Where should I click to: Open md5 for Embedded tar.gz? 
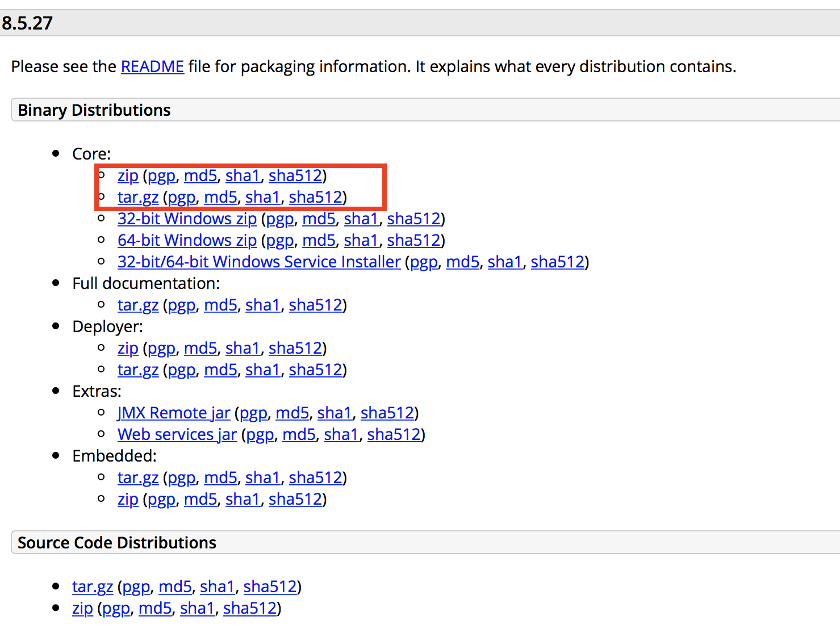(220, 478)
